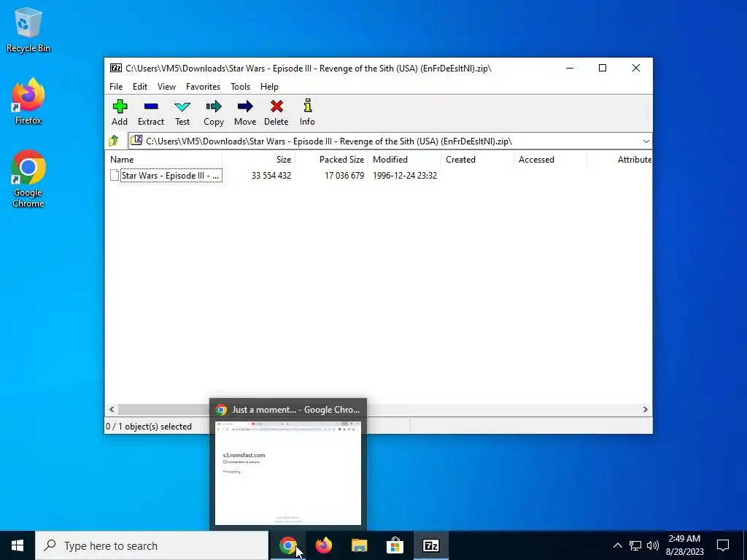Screen dimensions: 747x560
Task: Open Recycle Bin desktop icon
Action: tap(28, 29)
